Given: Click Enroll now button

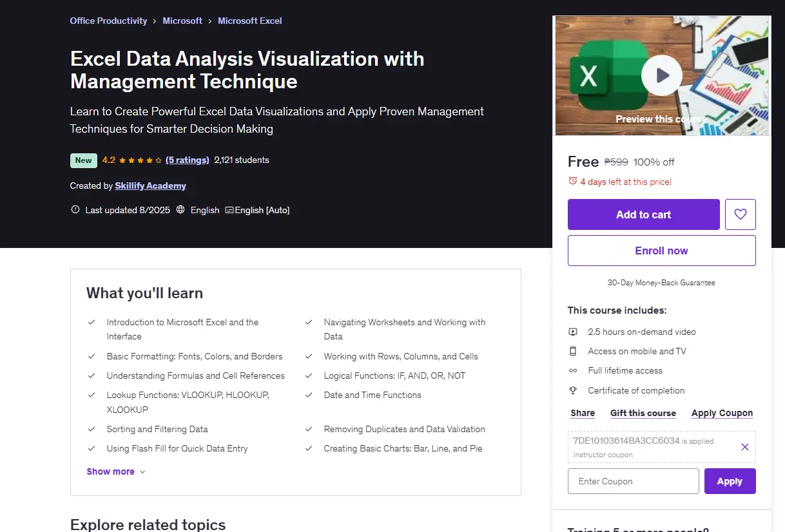Looking at the screenshot, I should pos(661,251).
